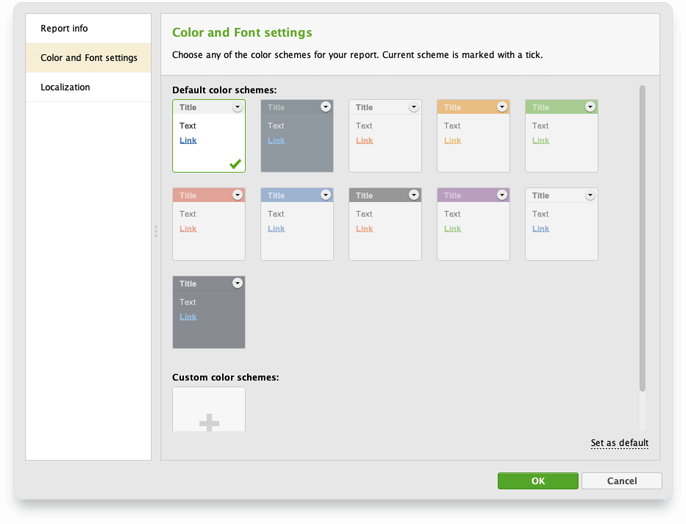Pick the salmon-red title color scheme
Image resolution: width=686 pixels, height=524 pixels.
(x=209, y=224)
